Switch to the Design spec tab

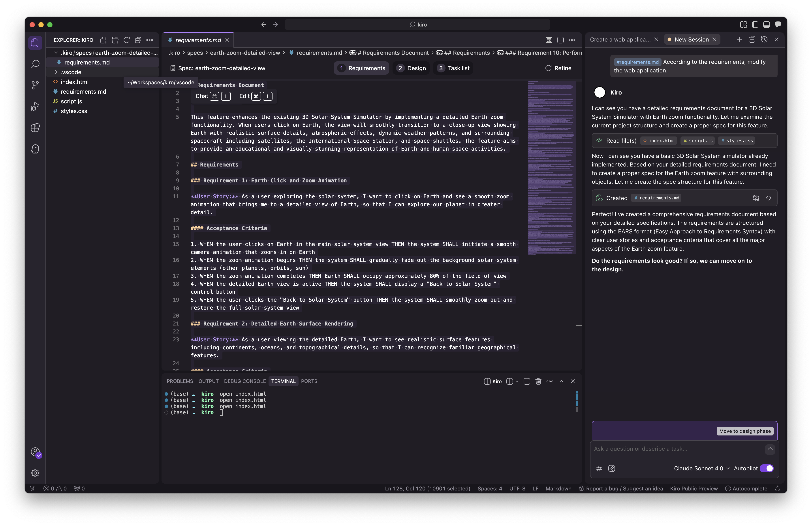tap(411, 68)
